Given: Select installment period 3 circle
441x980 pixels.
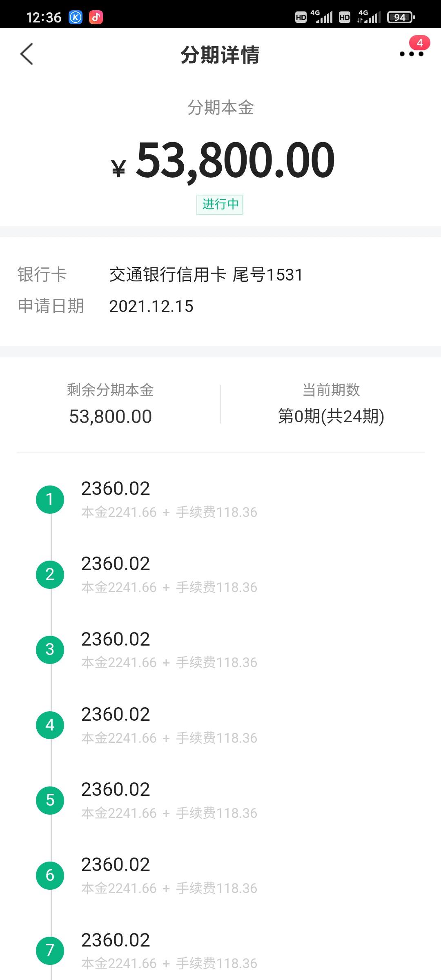Looking at the screenshot, I should pos(50,649).
